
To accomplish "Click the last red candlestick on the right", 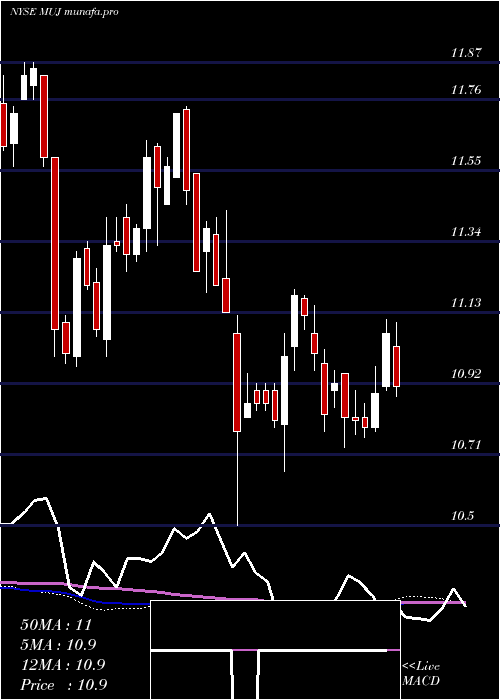I will coord(396,366).
